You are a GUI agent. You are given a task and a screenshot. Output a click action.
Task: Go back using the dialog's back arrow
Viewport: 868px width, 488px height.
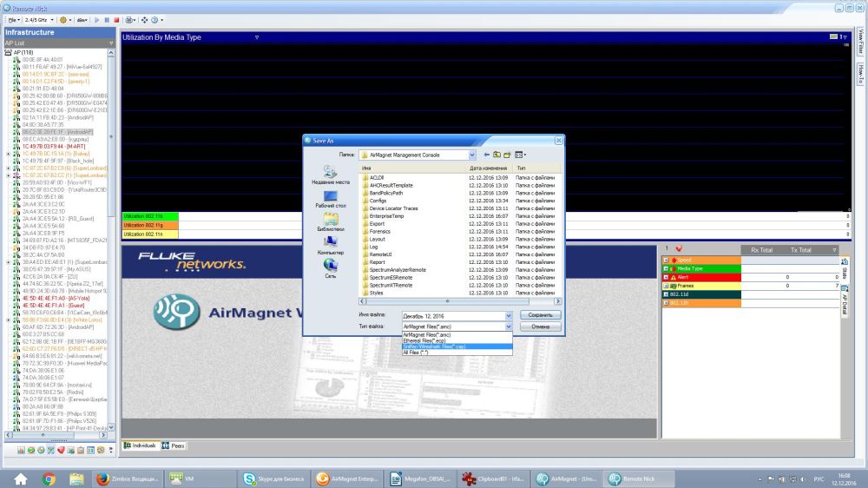[x=487, y=155]
